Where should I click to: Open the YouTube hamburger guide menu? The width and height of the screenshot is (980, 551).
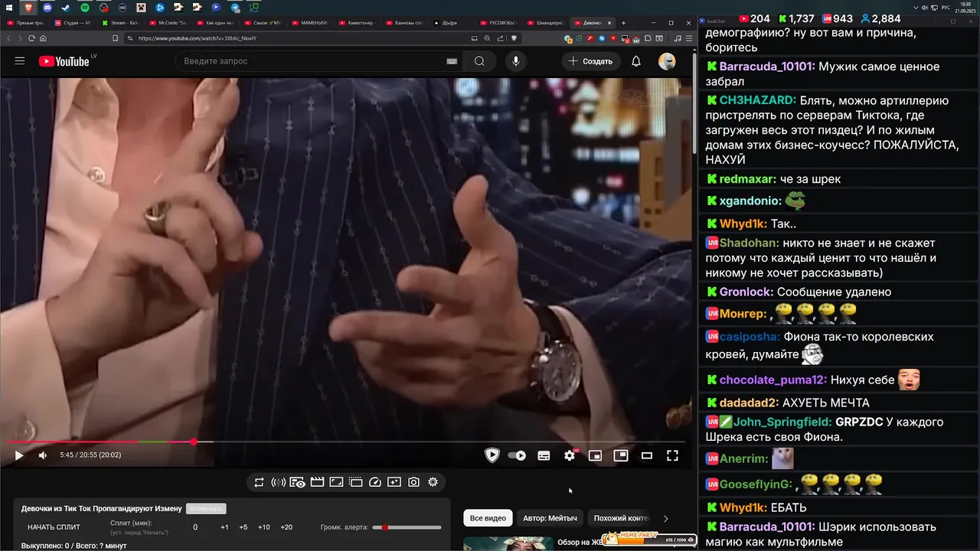[20, 61]
